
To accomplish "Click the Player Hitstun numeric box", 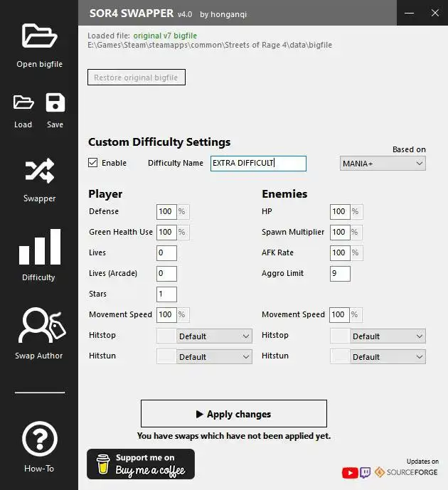I will point(166,357).
